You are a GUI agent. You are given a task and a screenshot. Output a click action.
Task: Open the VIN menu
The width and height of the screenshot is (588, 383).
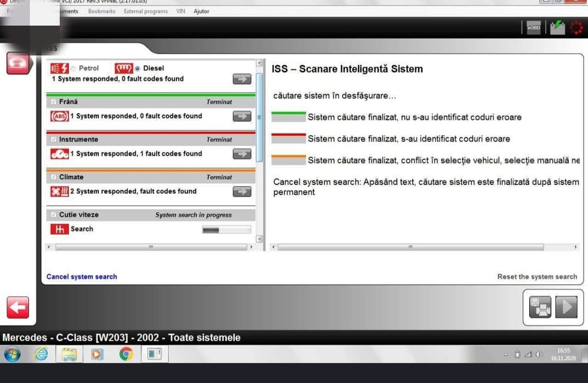tap(181, 11)
